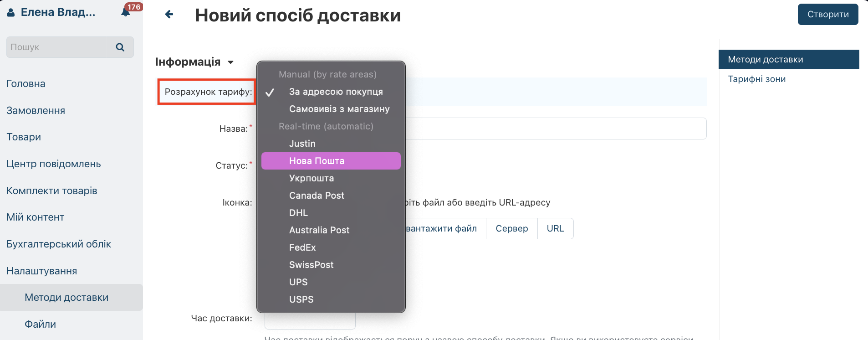The height and width of the screenshot is (340, 868).
Task: Select the checked За адресою покупця option
Action: pyautogui.click(x=336, y=92)
